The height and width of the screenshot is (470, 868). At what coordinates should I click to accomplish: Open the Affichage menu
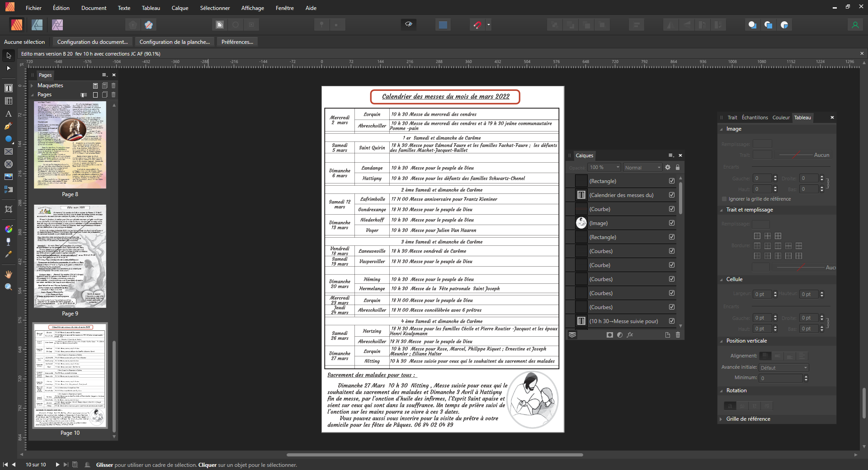253,8
